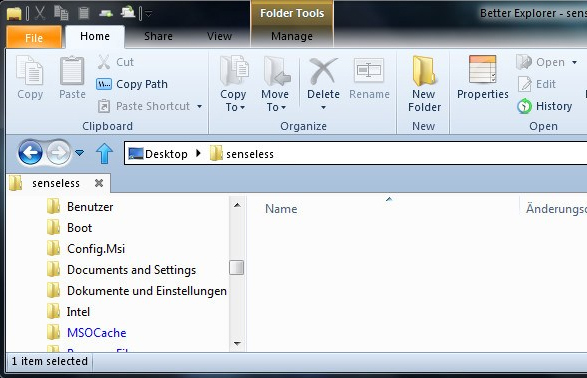Select the Benutzer folder in tree
This screenshot has width=587, height=378.
point(80,207)
